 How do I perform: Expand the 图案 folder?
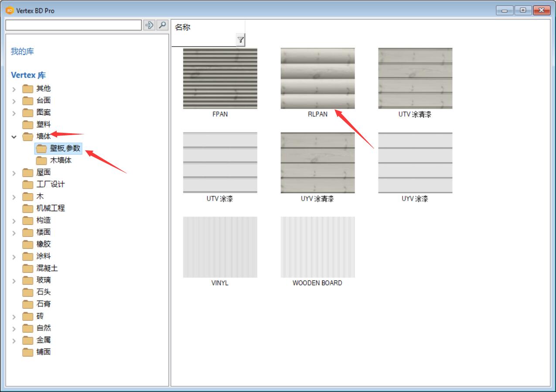tap(14, 113)
